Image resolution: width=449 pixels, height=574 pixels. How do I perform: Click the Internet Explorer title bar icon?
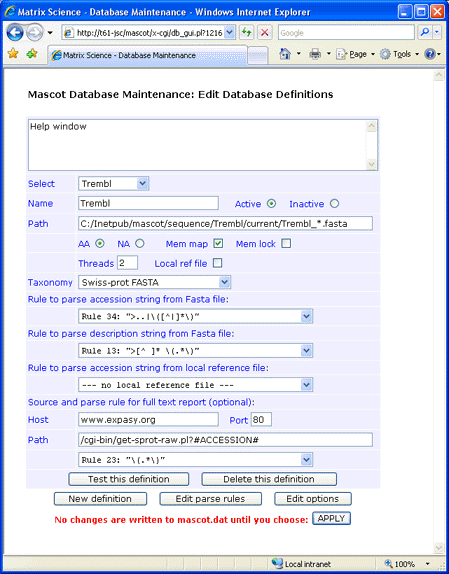coord(10,12)
